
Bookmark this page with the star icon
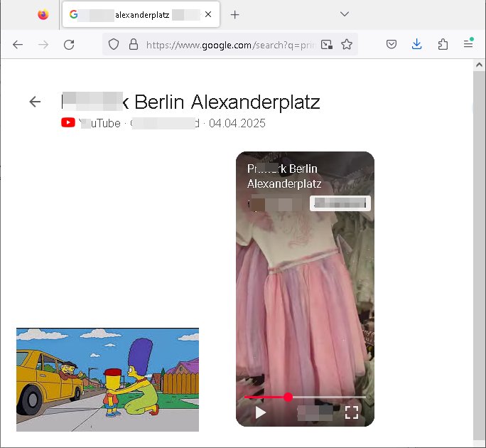point(347,44)
